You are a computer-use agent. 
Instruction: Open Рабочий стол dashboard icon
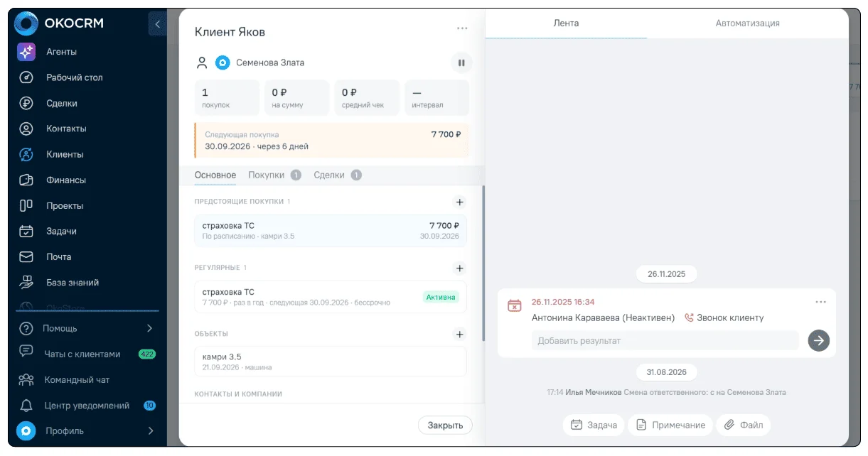pyautogui.click(x=26, y=77)
